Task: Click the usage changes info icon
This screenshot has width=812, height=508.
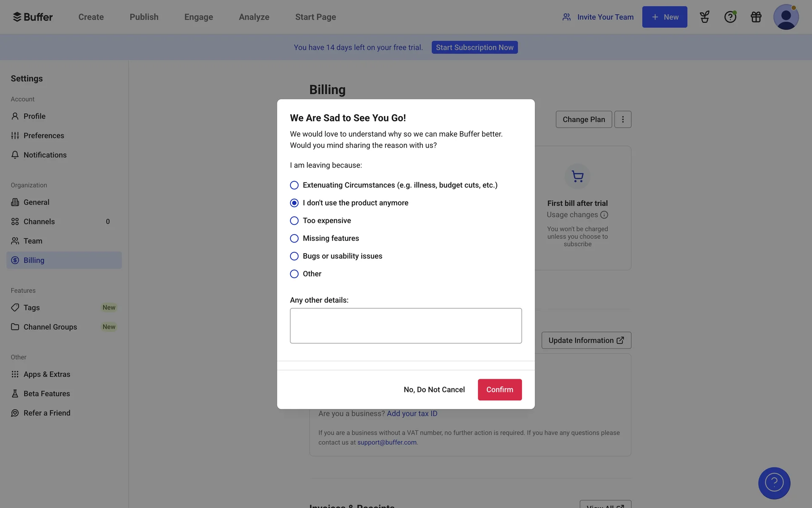Action: (604, 215)
